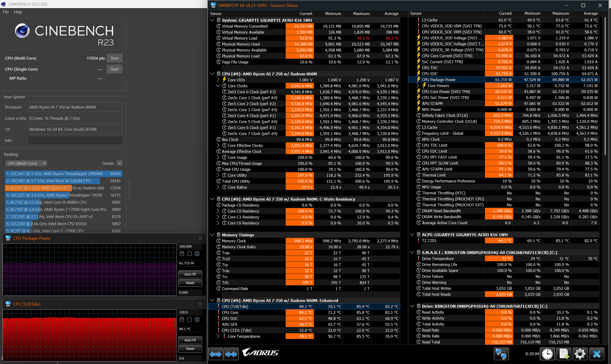Click thermometer icon beside CPU VDDCR_VDD VRM
Image resolution: width=611 pixels, height=364 pixels.
coord(419,26)
